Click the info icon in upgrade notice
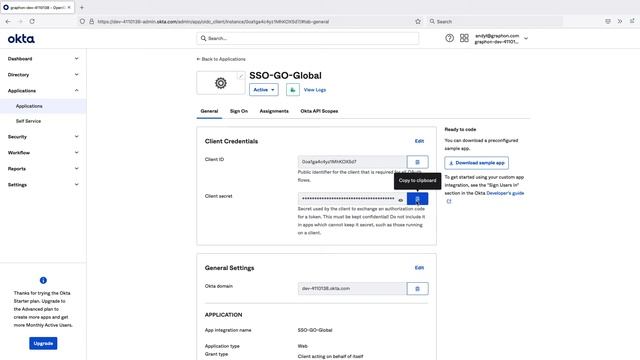 43,280
